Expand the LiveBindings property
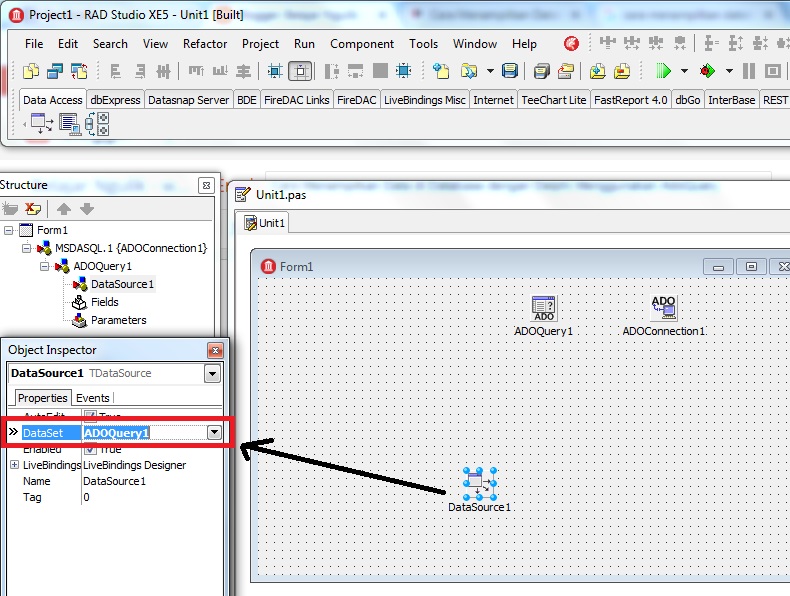 [15, 465]
